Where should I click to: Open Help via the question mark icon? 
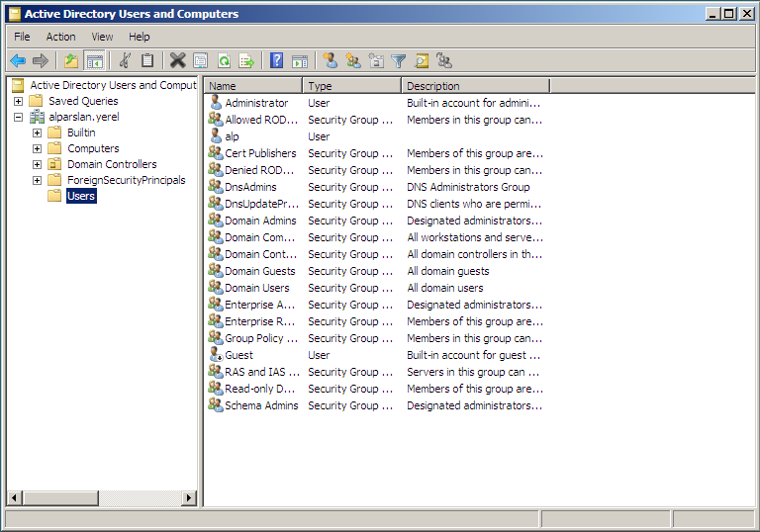(276, 60)
